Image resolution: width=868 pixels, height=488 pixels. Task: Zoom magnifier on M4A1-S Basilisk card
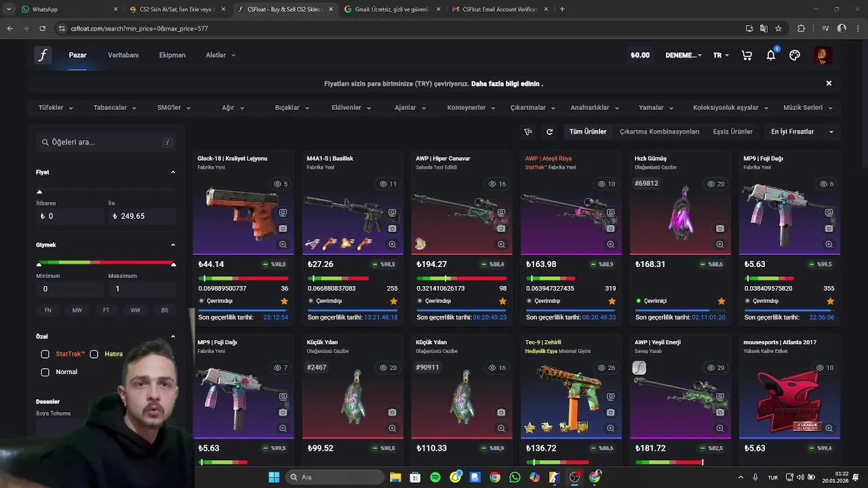pos(392,245)
